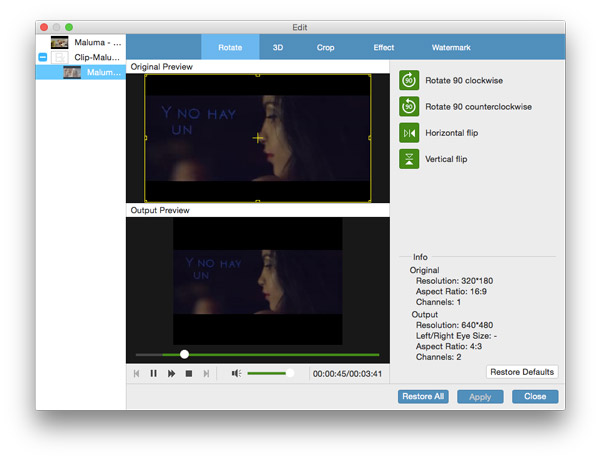Collapse the Clip-Malu tree node
This screenshot has height=460, width=600.
pos(43,57)
